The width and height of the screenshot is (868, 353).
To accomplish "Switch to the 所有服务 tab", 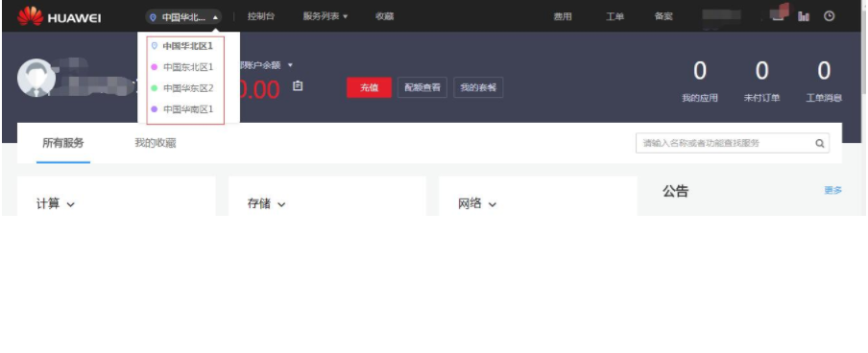I will point(63,143).
